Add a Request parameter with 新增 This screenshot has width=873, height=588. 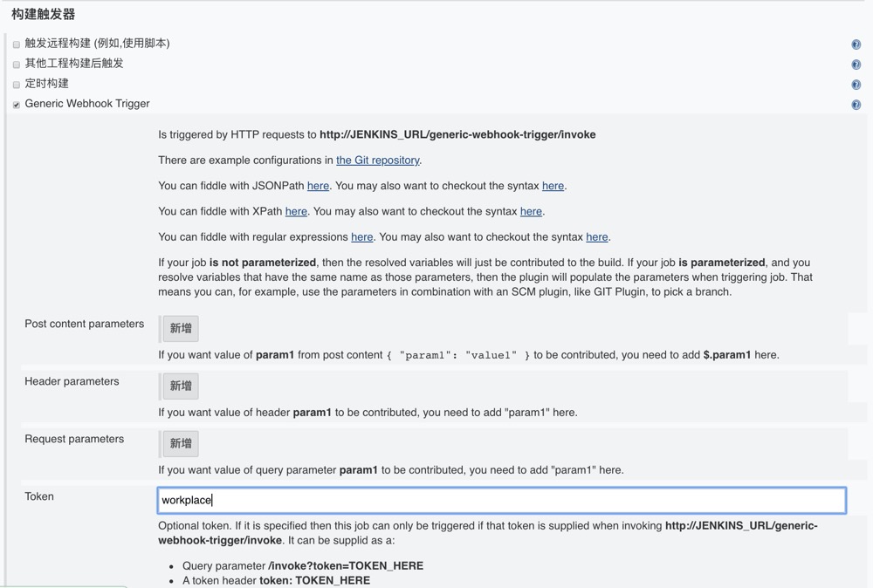click(x=181, y=443)
